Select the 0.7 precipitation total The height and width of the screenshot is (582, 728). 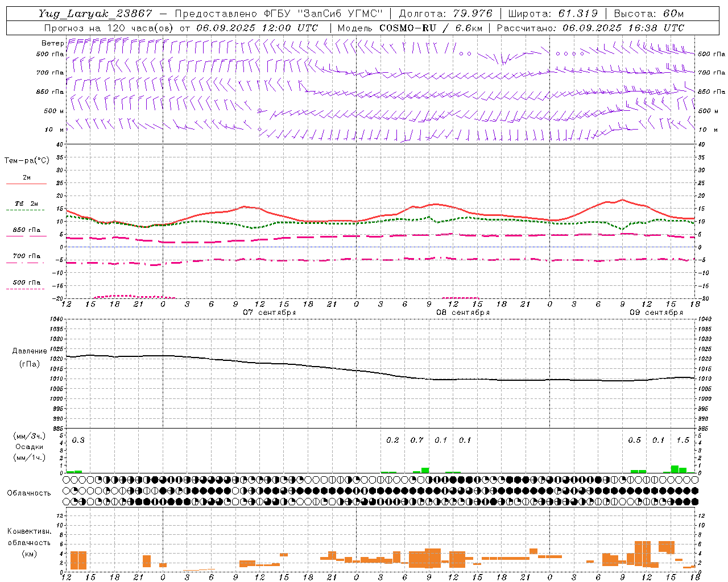click(x=417, y=440)
